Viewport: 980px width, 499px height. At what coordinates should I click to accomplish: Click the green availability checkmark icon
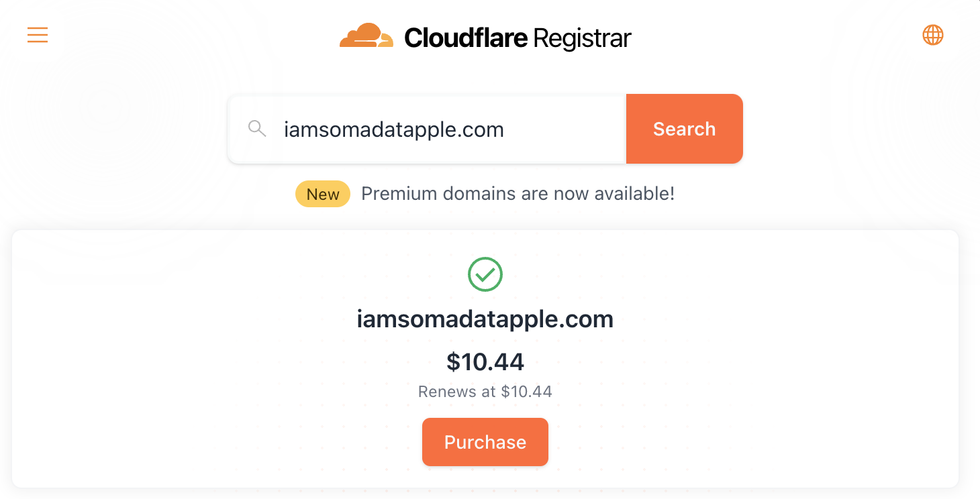[485, 274]
